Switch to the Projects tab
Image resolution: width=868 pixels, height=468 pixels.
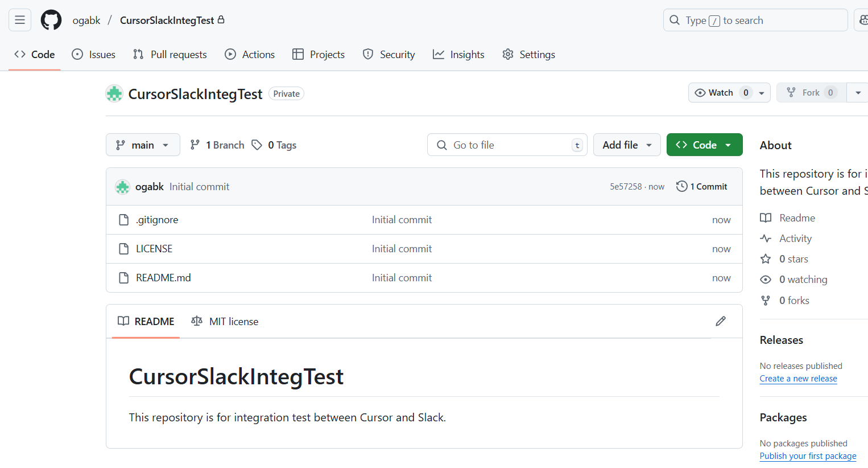tap(318, 54)
